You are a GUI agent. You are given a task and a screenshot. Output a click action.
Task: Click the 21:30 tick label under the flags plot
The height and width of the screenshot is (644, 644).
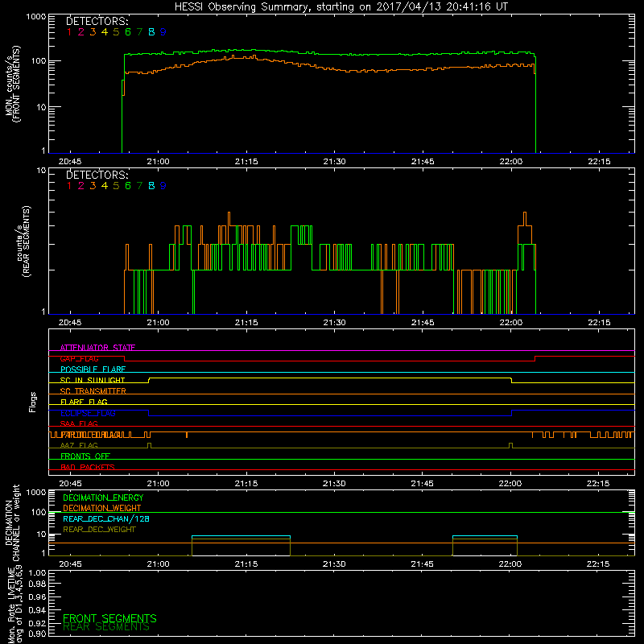[334, 484]
